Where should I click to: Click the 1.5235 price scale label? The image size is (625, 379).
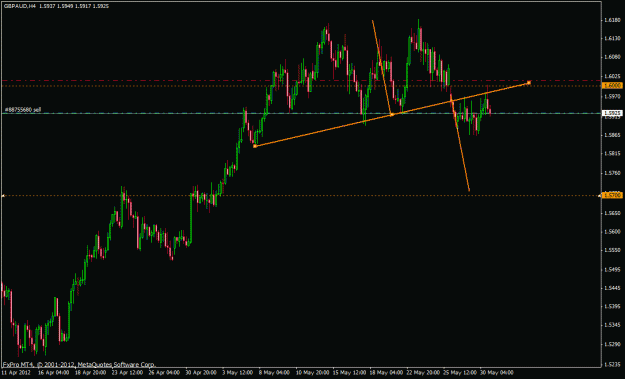pyautogui.click(x=612, y=364)
